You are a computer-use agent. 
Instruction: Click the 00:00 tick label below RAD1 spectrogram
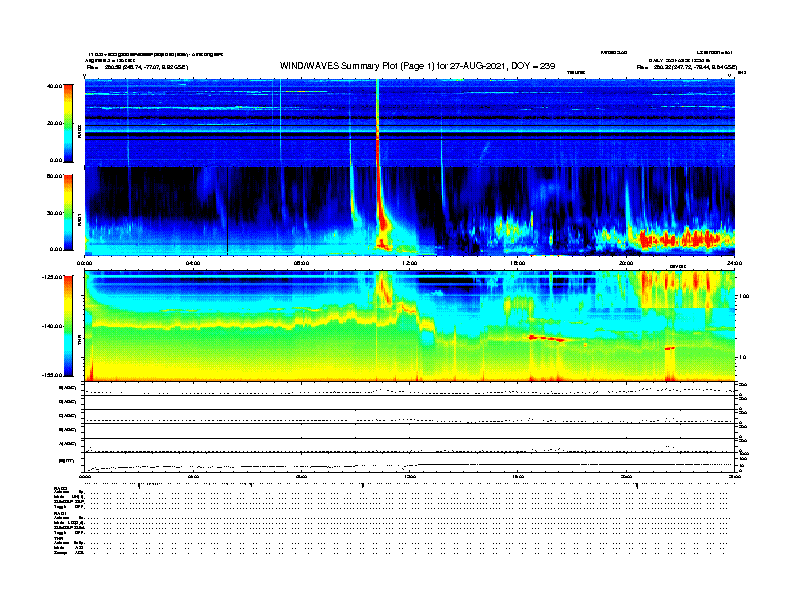[84, 263]
